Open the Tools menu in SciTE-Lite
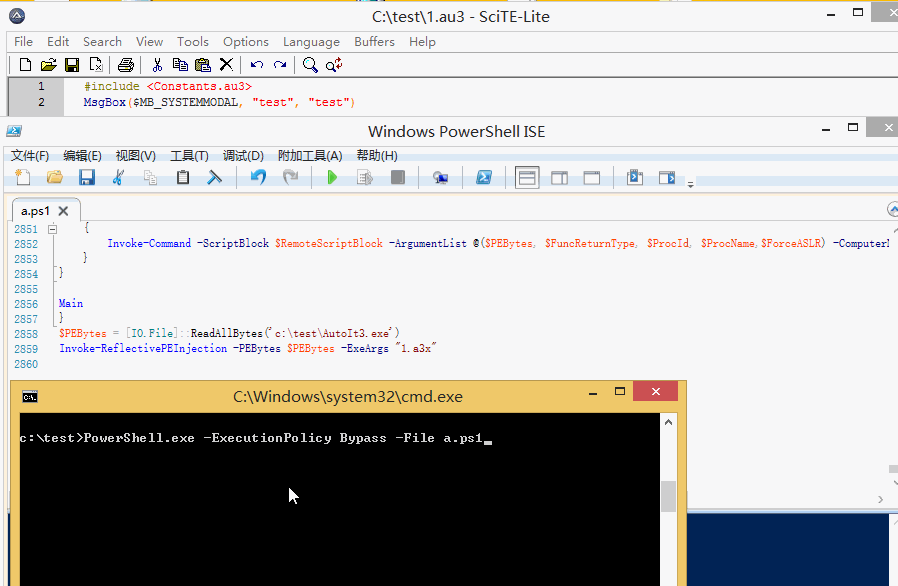The height and width of the screenshot is (586, 898). 193,41
